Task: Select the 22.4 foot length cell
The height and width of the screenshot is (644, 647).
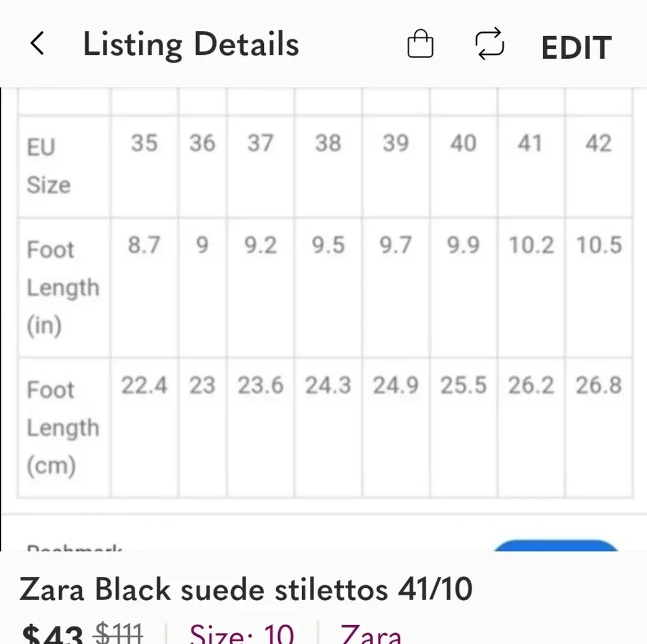Action: tap(144, 385)
